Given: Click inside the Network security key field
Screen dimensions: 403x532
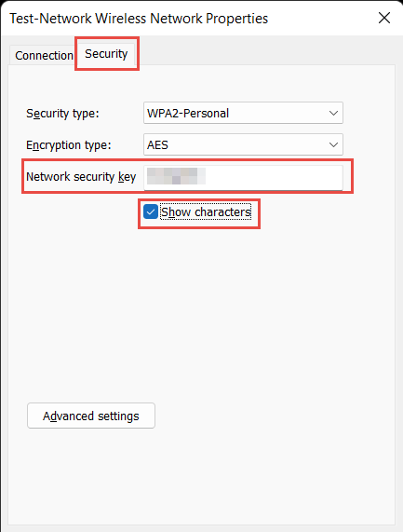Looking at the screenshot, I should (x=243, y=177).
